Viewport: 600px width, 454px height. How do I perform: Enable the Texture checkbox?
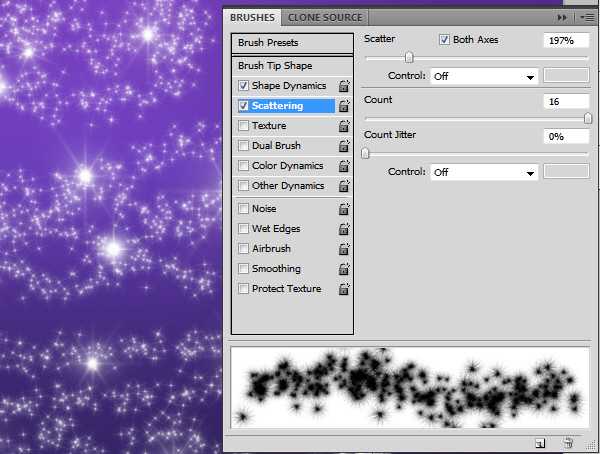[244, 126]
